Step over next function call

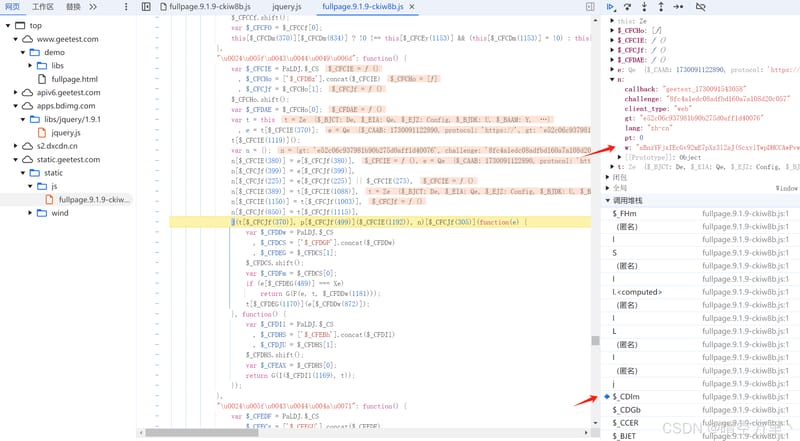click(627, 7)
